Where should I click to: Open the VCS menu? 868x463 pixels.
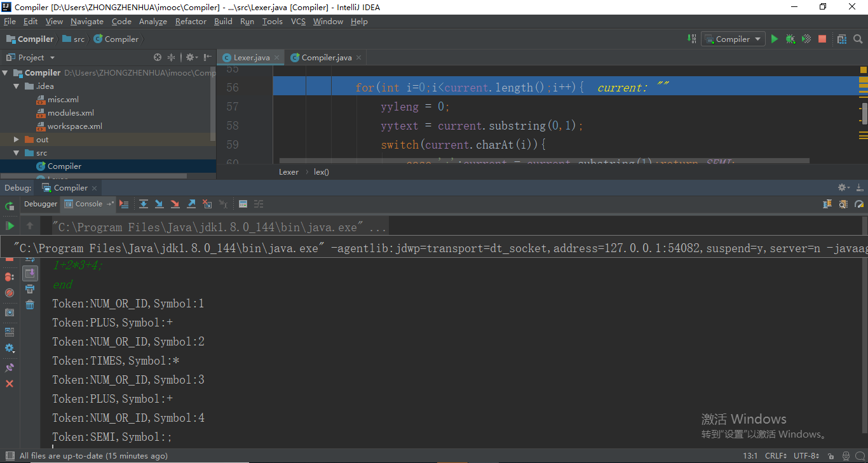(x=298, y=21)
